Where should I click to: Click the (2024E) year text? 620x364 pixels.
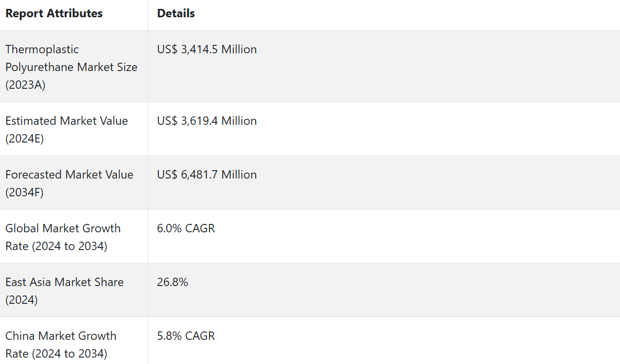point(25,139)
